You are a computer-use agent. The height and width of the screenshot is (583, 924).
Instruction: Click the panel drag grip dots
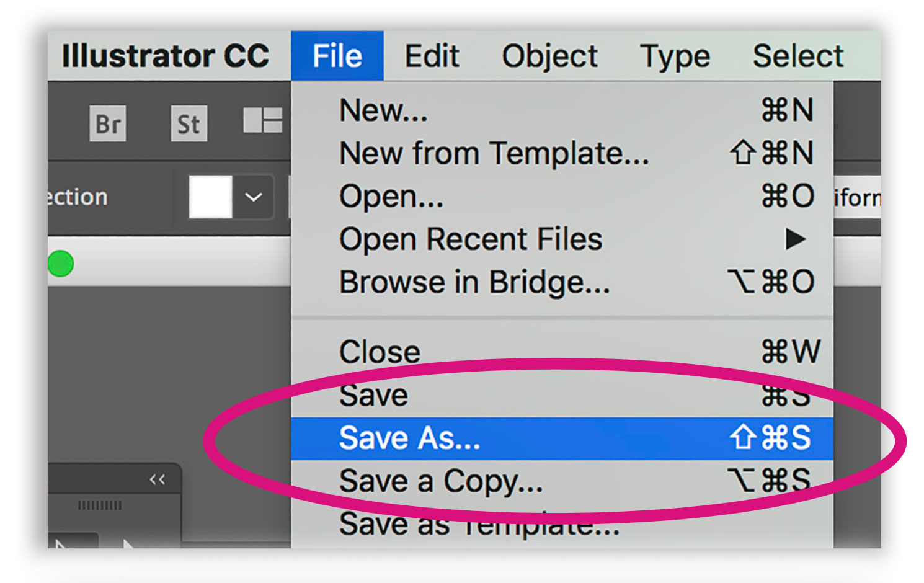click(101, 505)
